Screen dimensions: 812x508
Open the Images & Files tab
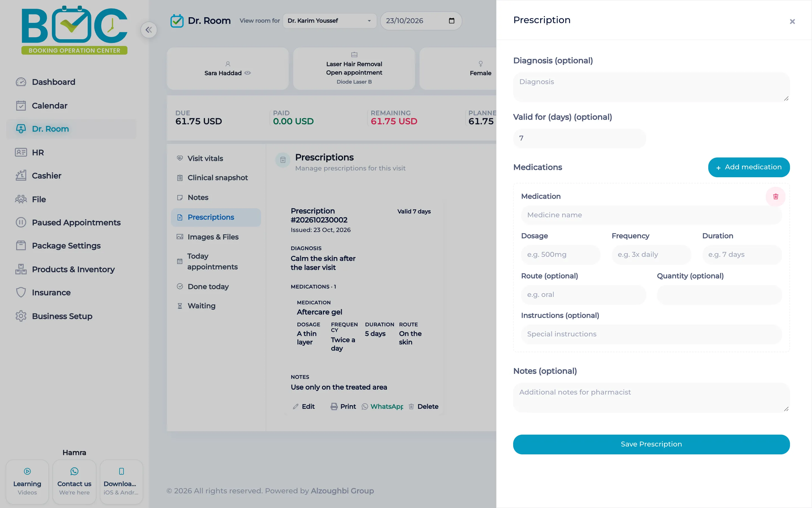click(216, 237)
